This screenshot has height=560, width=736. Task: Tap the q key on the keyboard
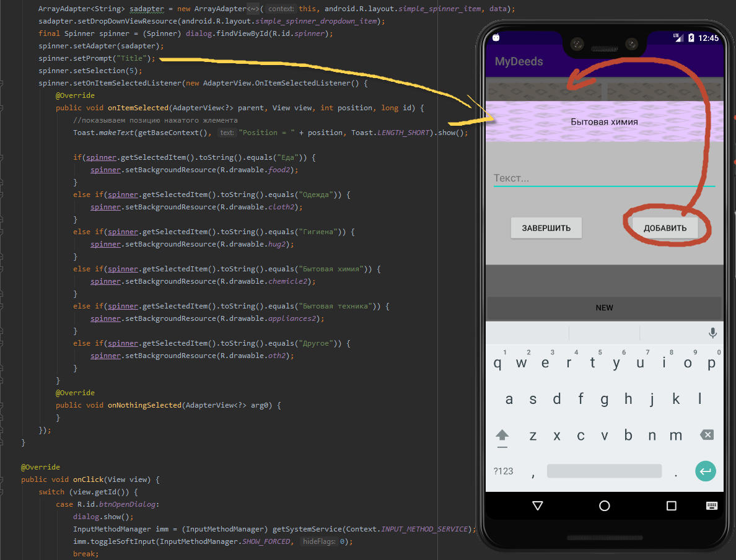[497, 362]
